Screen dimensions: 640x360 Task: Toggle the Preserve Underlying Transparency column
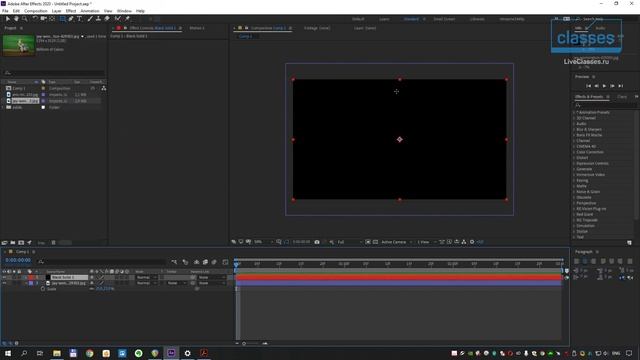(162, 271)
